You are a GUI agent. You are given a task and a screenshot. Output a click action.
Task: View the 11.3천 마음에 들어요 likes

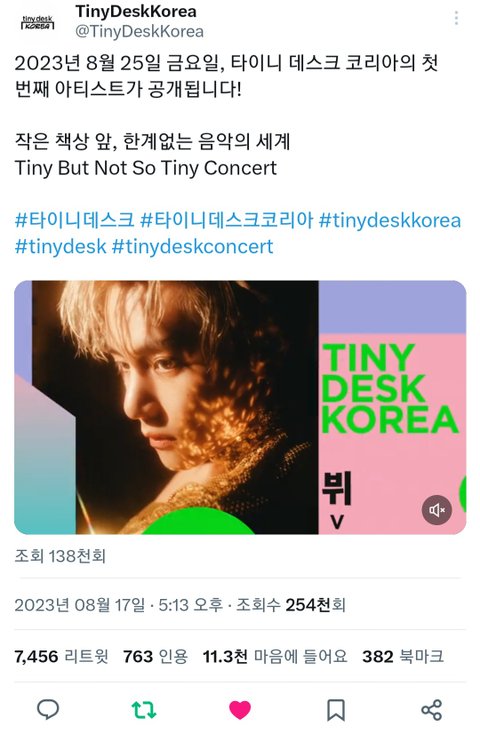pyautogui.click(x=275, y=656)
